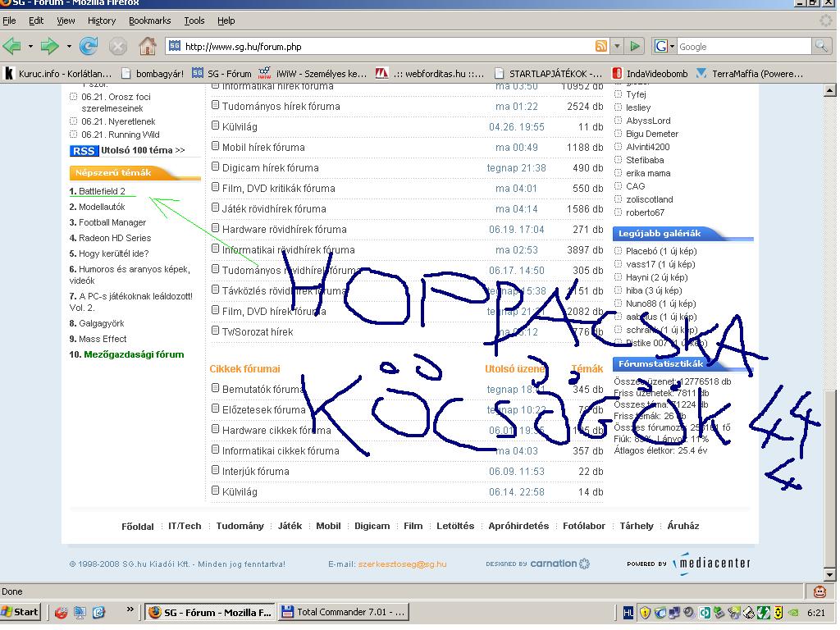Click the green Forward navigation arrow
The width and height of the screenshot is (840, 630).
(50, 46)
